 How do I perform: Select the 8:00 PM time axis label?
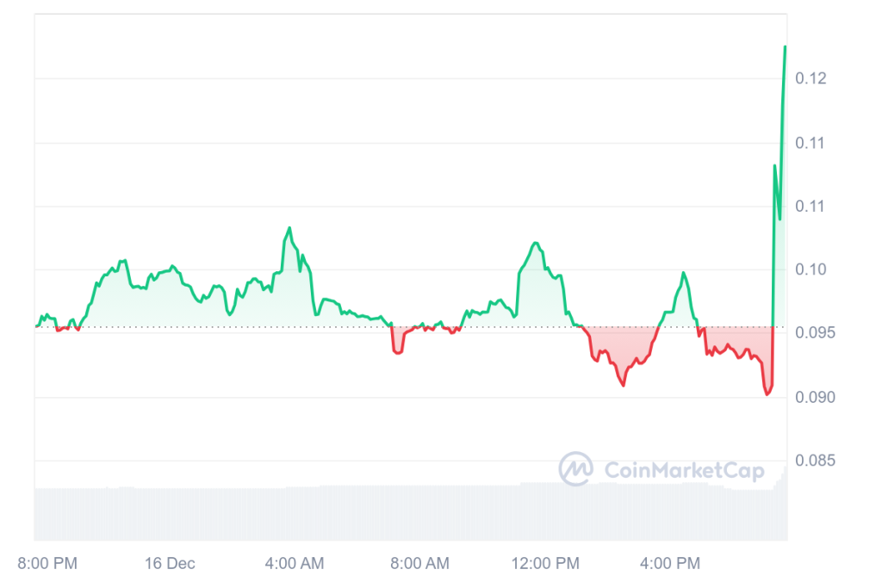(x=47, y=564)
